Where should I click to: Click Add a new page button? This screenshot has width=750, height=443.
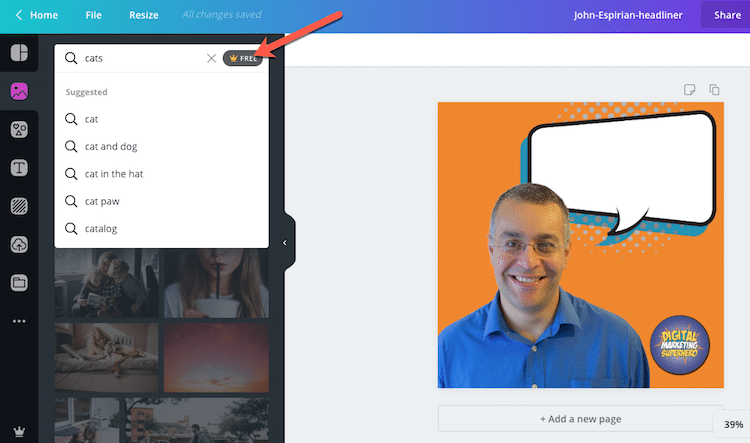(580, 418)
